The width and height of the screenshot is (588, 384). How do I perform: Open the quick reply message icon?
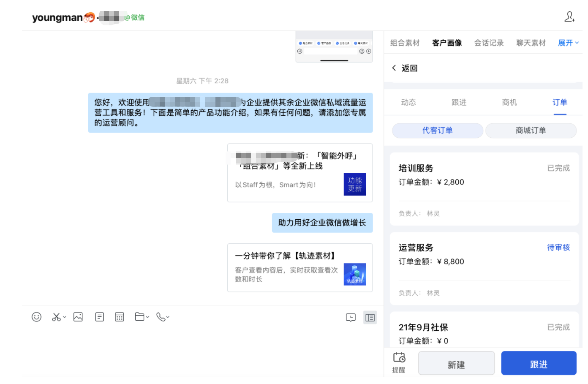coord(351,318)
